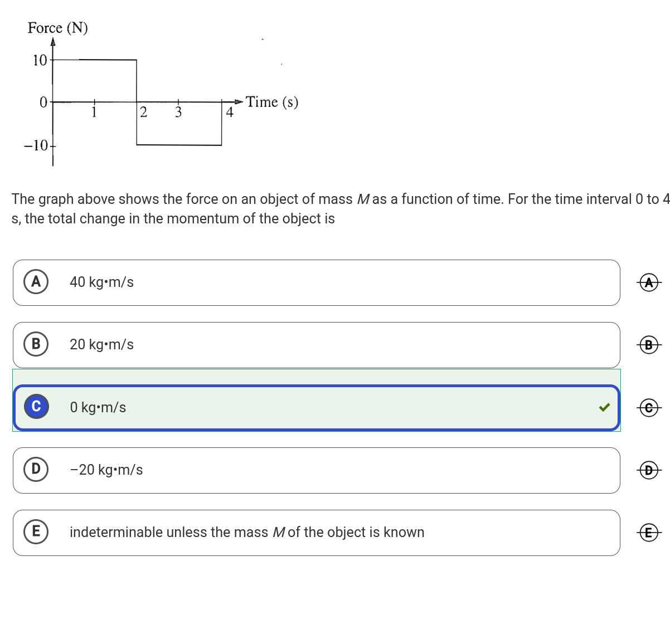This screenshot has width=670, height=644.
Task: Click the 20 kg•m/s answer text
Action: click(101, 345)
